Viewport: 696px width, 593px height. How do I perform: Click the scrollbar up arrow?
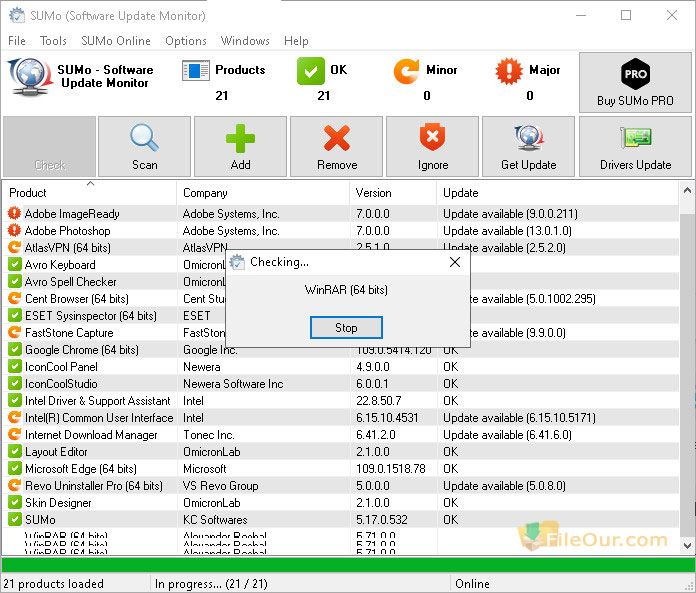687,190
